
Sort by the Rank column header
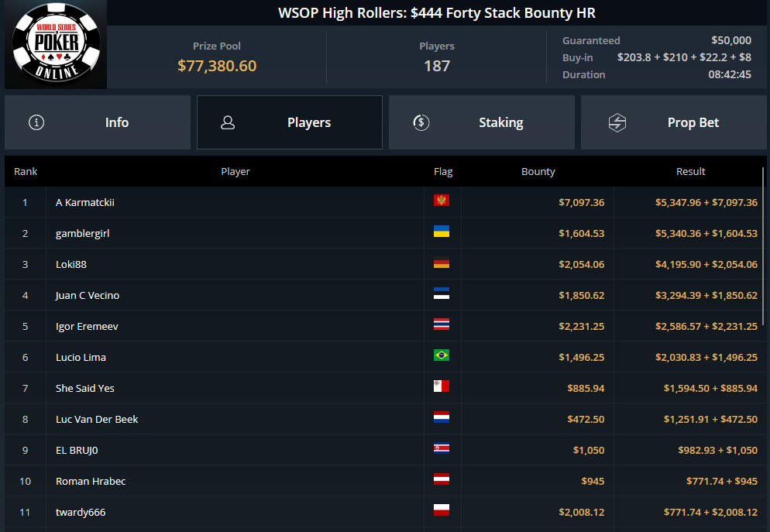click(x=26, y=171)
